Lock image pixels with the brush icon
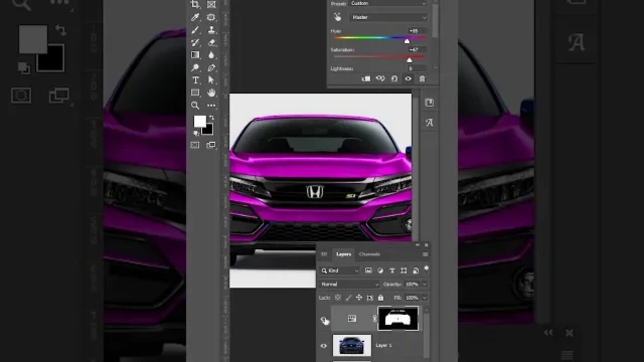The width and height of the screenshot is (644, 362). click(x=348, y=298)
